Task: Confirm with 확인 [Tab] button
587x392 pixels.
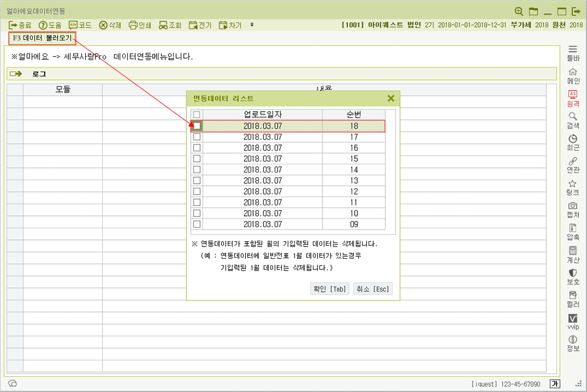Action: [x=329, y=289]
